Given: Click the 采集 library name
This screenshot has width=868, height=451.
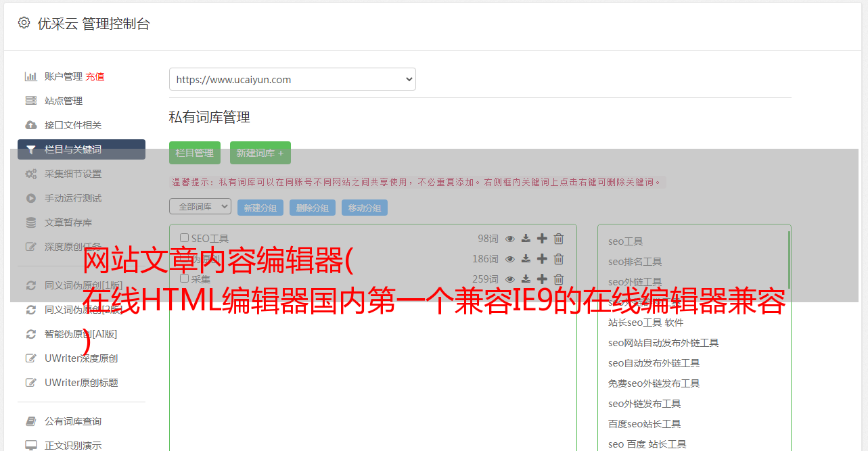Looking at the screenshot, I should point(201,279).
